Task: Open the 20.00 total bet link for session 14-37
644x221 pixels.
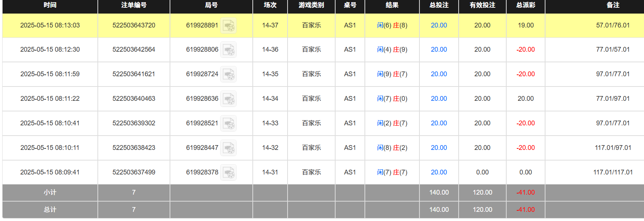Action: [x=438, y=25]
